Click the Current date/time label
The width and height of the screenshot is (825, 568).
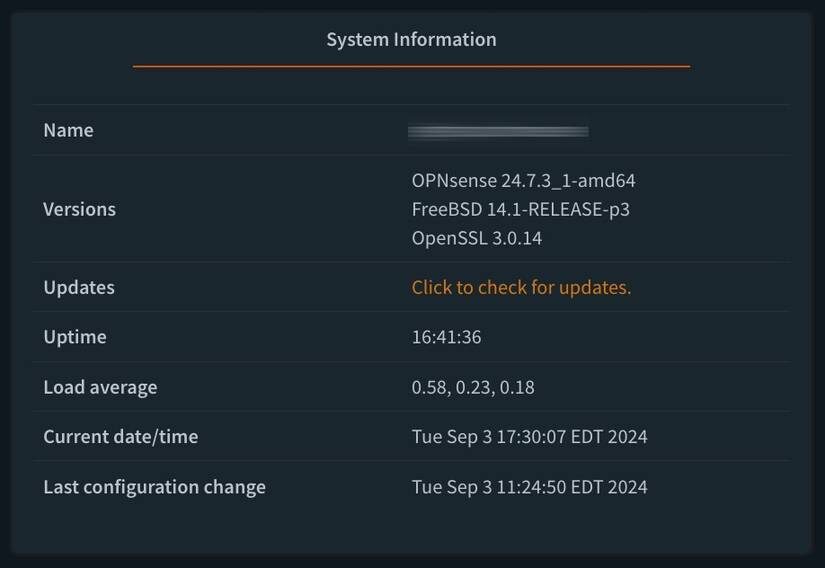point(120,437)
